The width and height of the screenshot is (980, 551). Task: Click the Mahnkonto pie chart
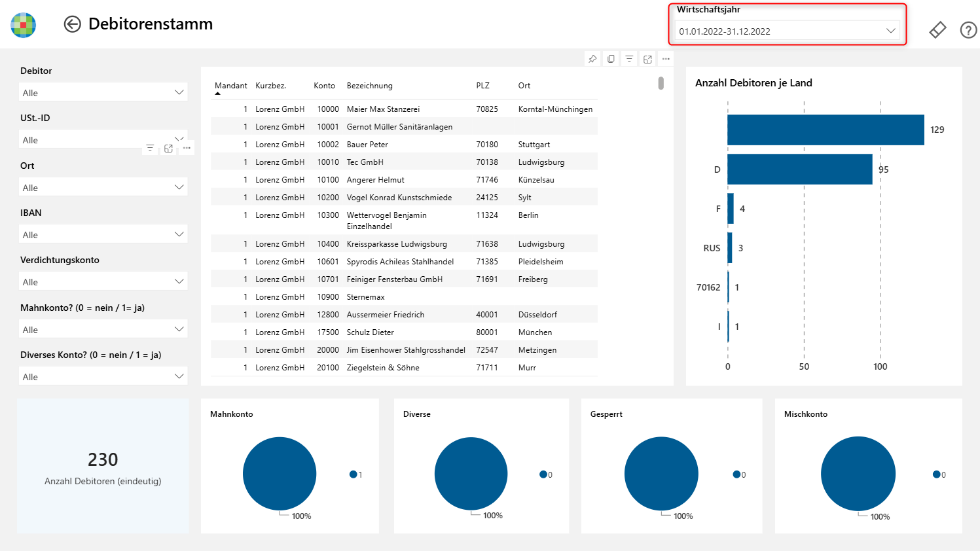(280, 474)
